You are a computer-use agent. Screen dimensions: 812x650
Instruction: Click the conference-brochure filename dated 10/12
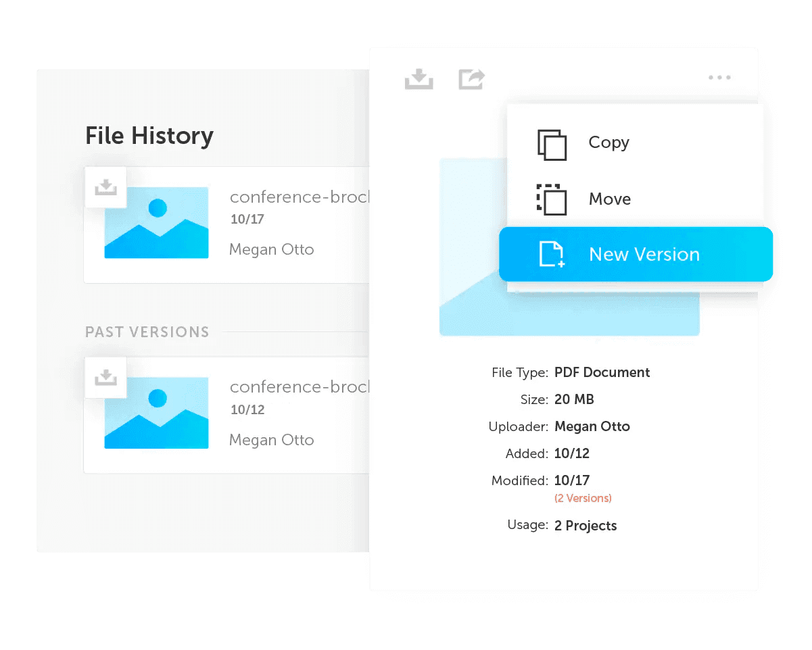click(x=300, y=387)
